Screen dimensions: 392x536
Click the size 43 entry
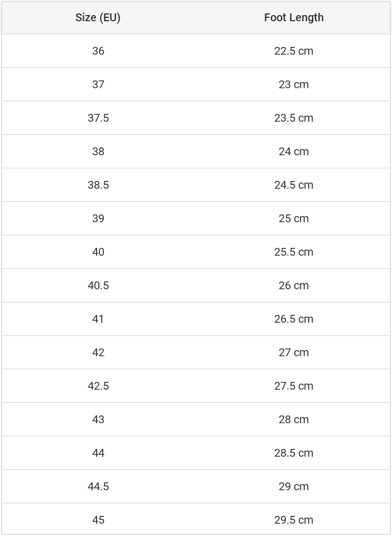pos(98,419)
